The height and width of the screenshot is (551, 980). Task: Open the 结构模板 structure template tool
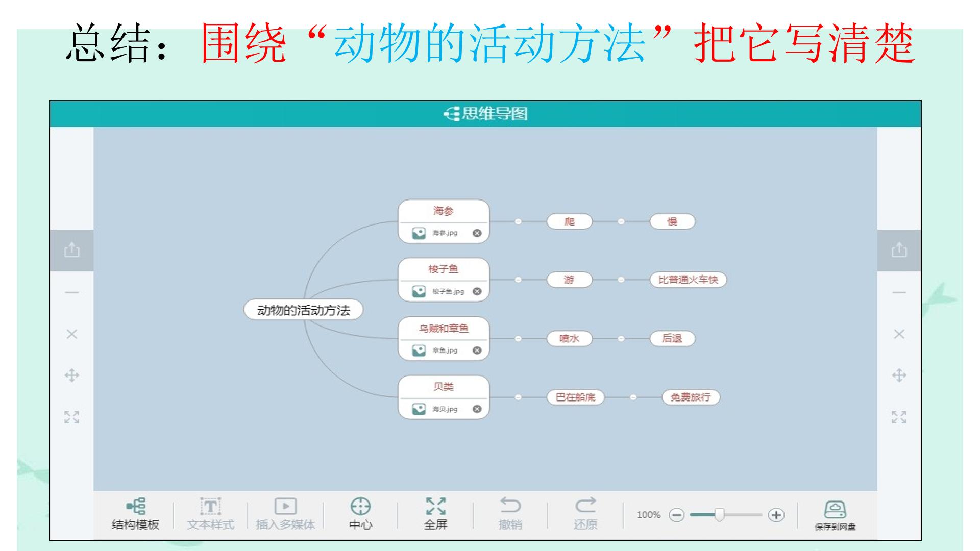coord(135,513)
